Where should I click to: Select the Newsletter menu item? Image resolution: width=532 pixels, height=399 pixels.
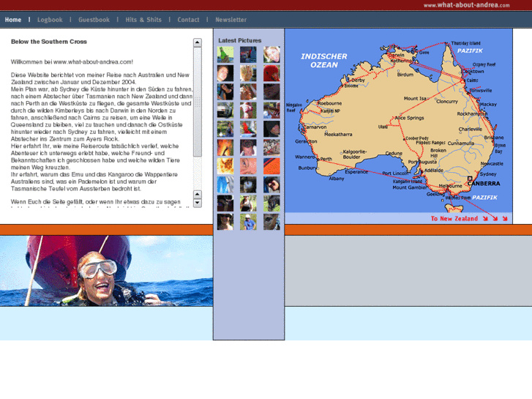(231, 20)
